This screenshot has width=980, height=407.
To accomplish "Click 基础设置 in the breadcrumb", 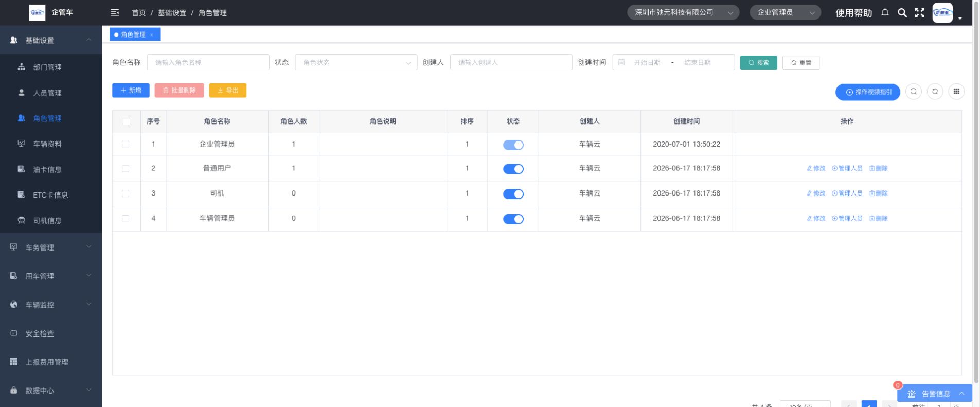I will click(172, 13).
